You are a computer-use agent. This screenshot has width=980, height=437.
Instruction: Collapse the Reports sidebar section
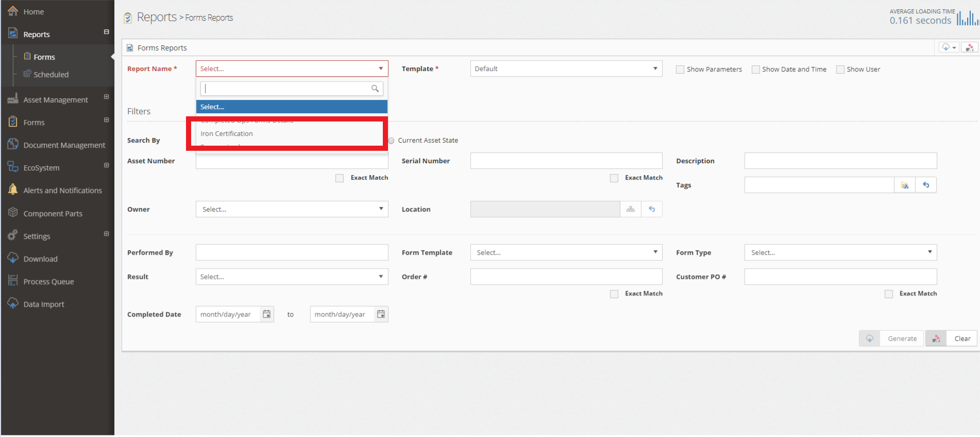point(106,32)
